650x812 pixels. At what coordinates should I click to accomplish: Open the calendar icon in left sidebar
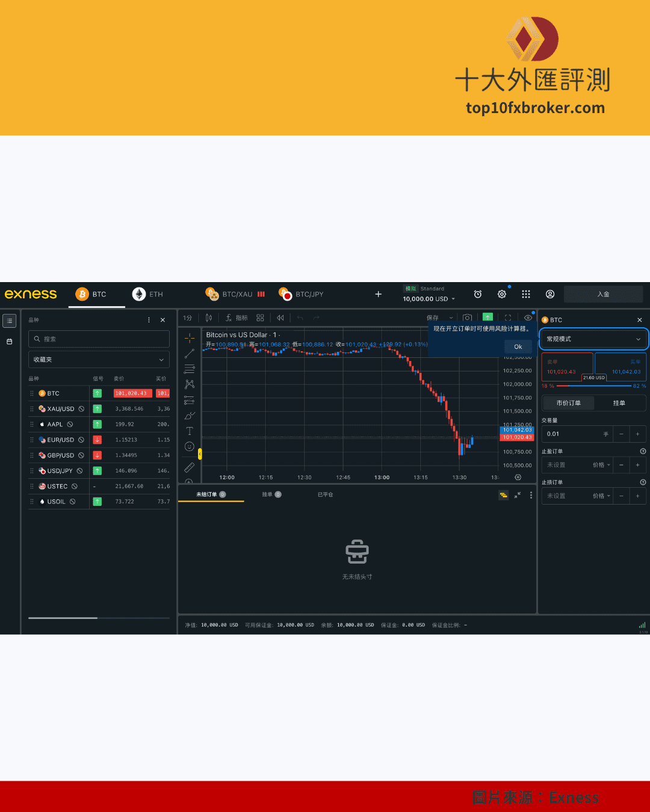click(x=10, y=342)
